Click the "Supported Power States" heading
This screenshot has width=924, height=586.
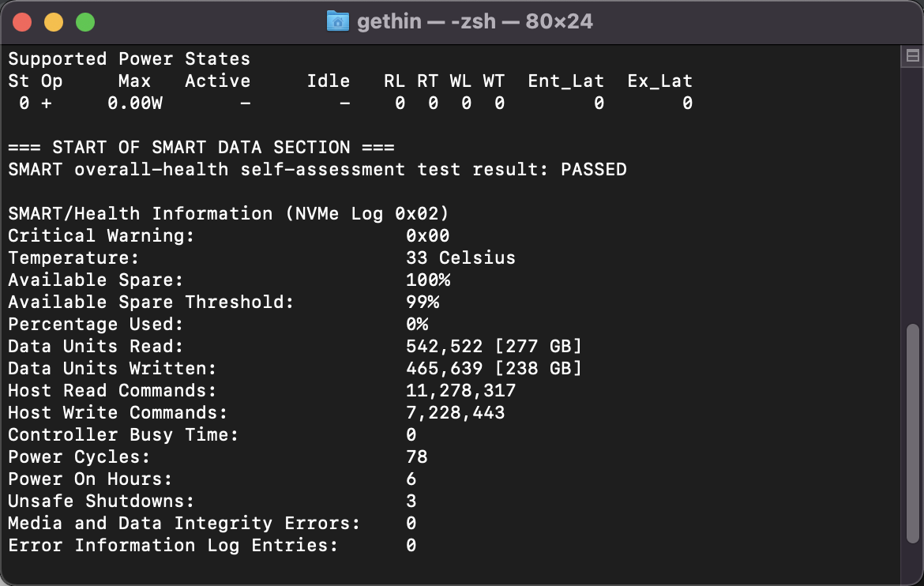(x=129, y=58)
